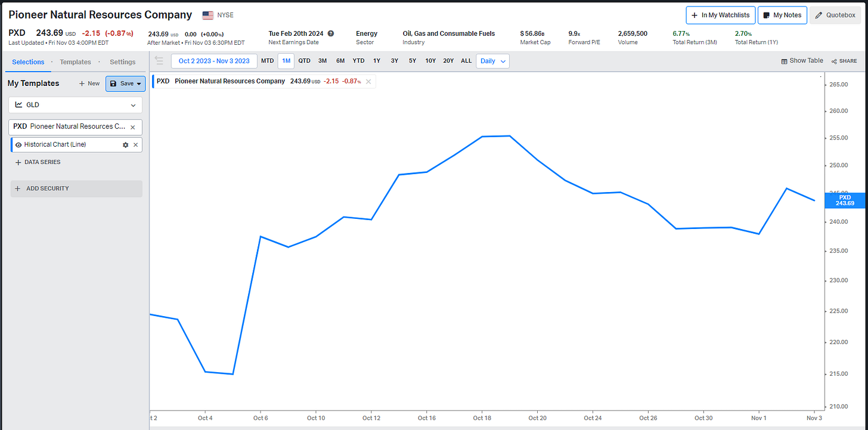Switch chart to 3Y range
The image size is (868, 430).
pyautogui.click(x=395, y=61)
